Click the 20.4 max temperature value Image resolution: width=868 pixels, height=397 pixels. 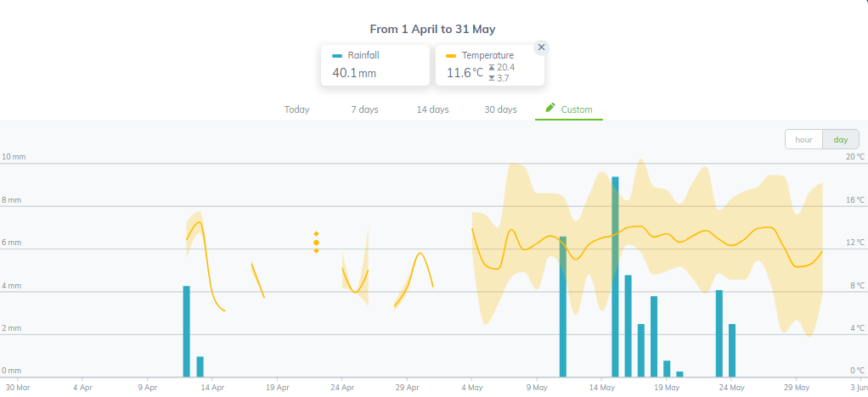tap(506, 68)
